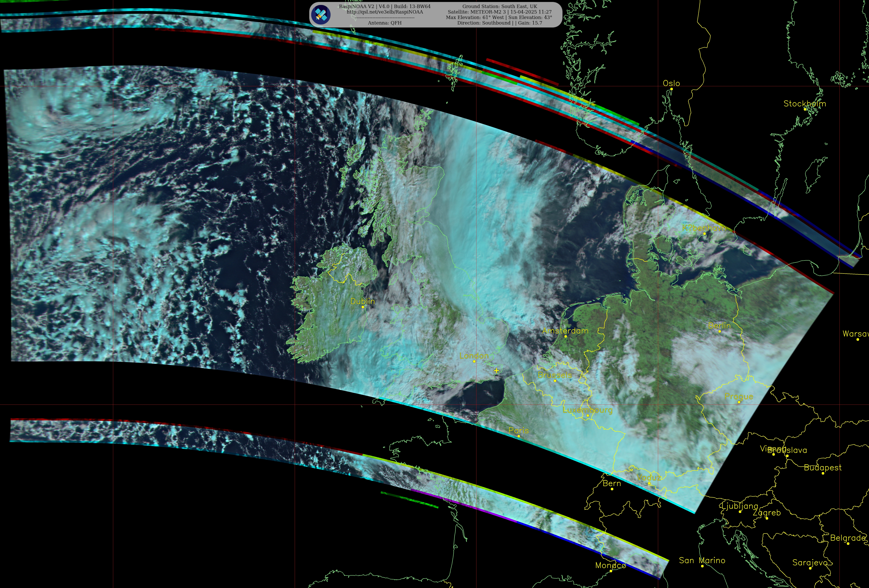Click the Stockholm city label
This screenshot has height=588, width=869.
point(805,104)
